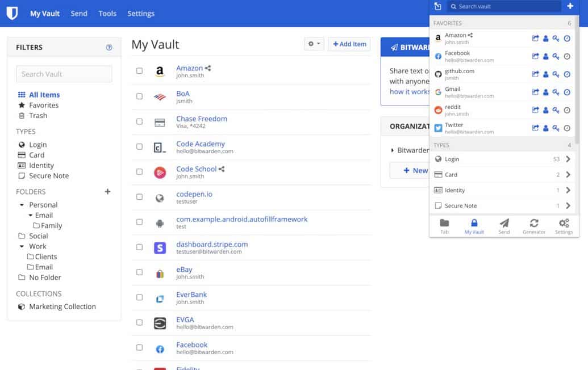Open Secure Note chevron in popup

(x=568, y=205)
